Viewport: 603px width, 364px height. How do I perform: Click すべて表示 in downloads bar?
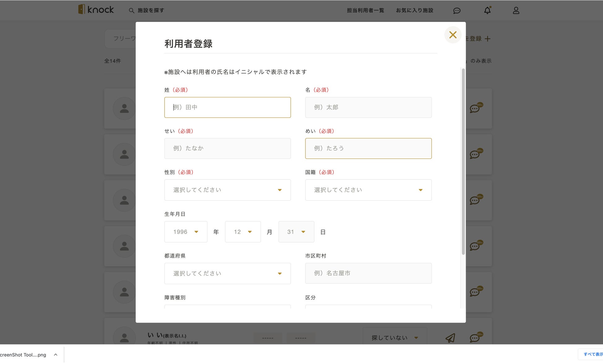[x=593, y=354]
